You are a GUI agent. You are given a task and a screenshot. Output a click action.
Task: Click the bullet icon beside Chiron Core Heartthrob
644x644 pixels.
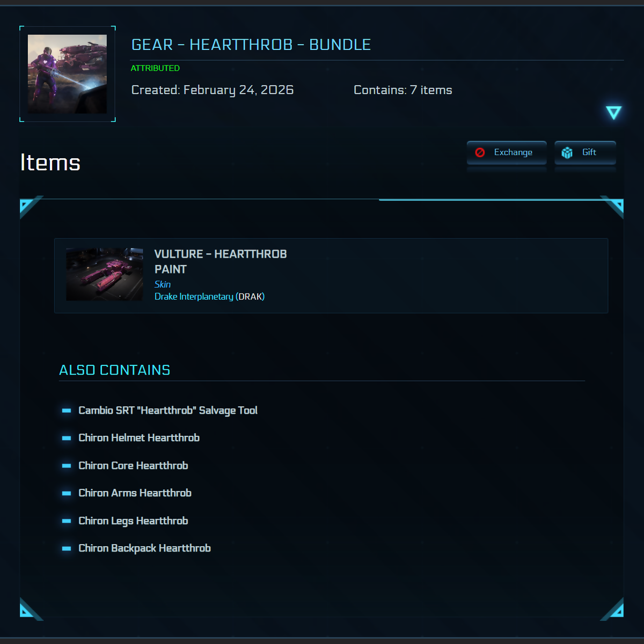pyautogui.click(x=67, y=466)
